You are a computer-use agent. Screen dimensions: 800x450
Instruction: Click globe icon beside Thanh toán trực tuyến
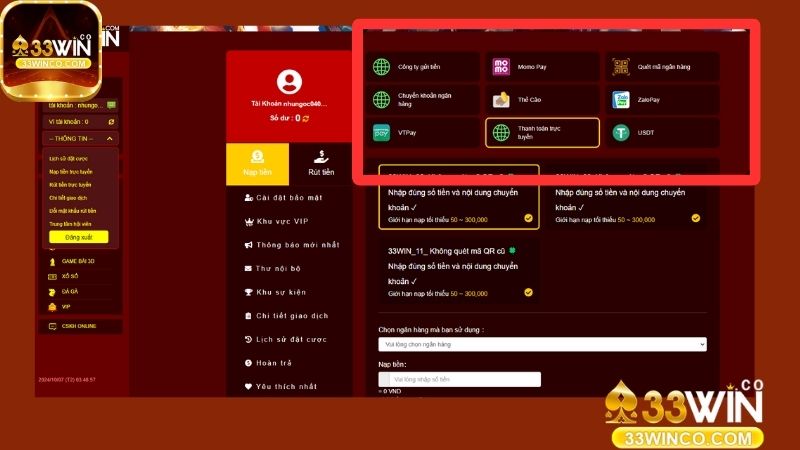click(x=501, y=133)
